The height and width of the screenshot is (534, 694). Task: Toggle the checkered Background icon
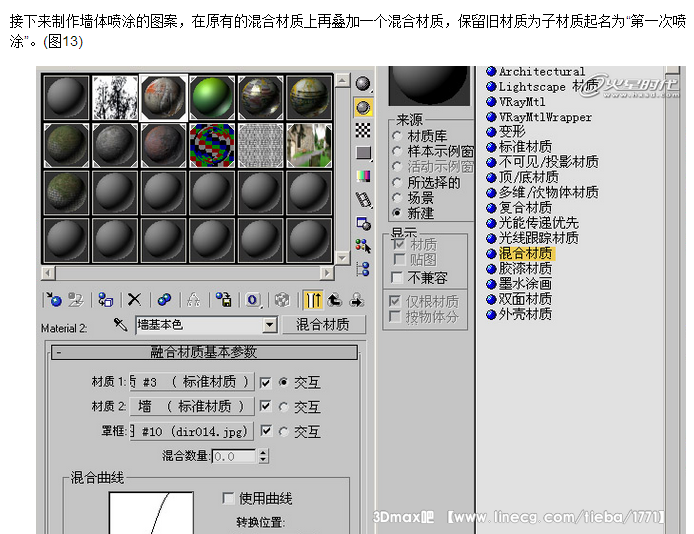[363, 130]
